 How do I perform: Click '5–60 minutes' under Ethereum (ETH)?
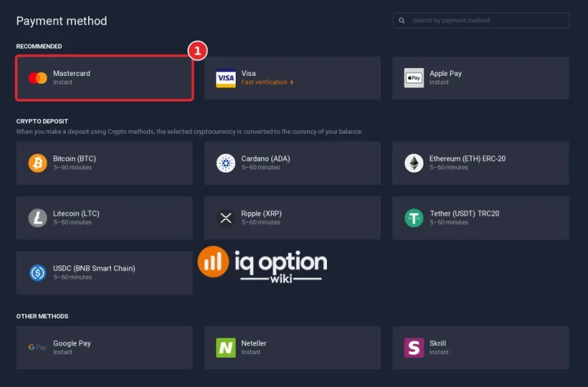pyautogui.click(x=449, y=167)
